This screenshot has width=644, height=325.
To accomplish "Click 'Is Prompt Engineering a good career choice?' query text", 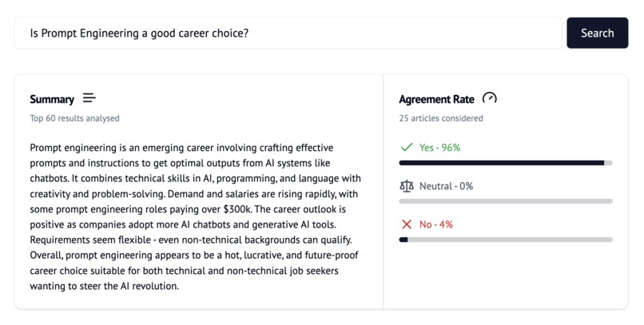I will (x=139, y=34).
